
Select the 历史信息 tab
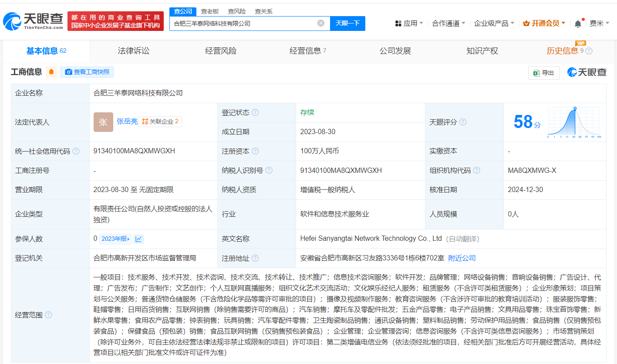[x=562, y=51]
